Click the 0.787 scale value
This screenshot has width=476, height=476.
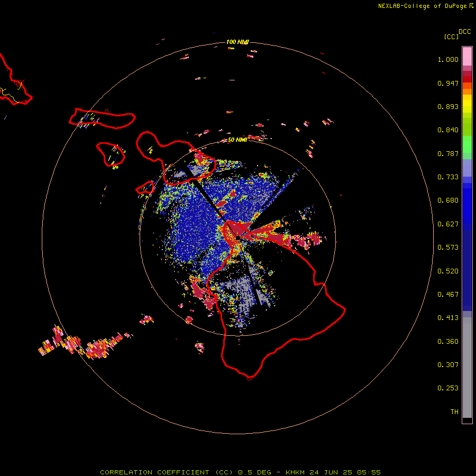pos(448,153)
